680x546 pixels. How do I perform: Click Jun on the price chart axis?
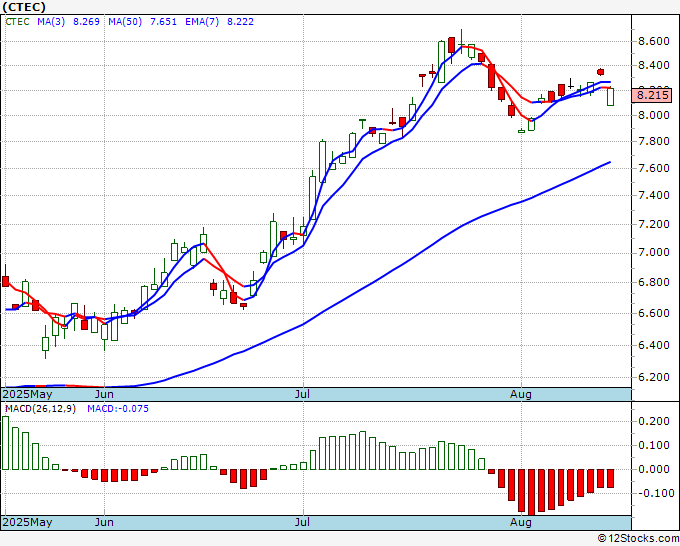[104, 394]
